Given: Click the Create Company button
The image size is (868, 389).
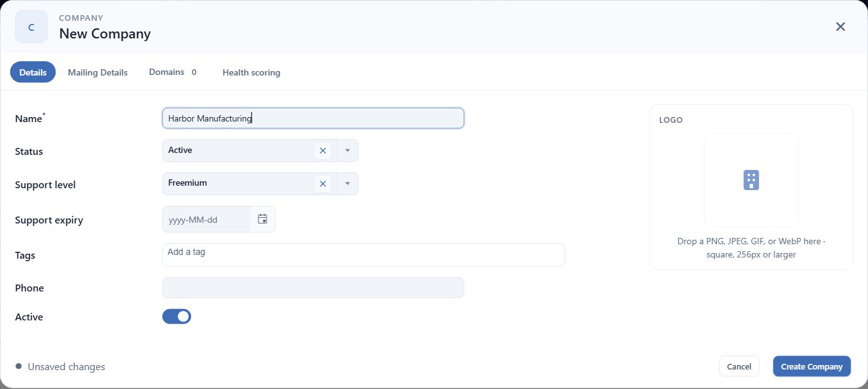Looking at the screenshot, I should point(811,366).
